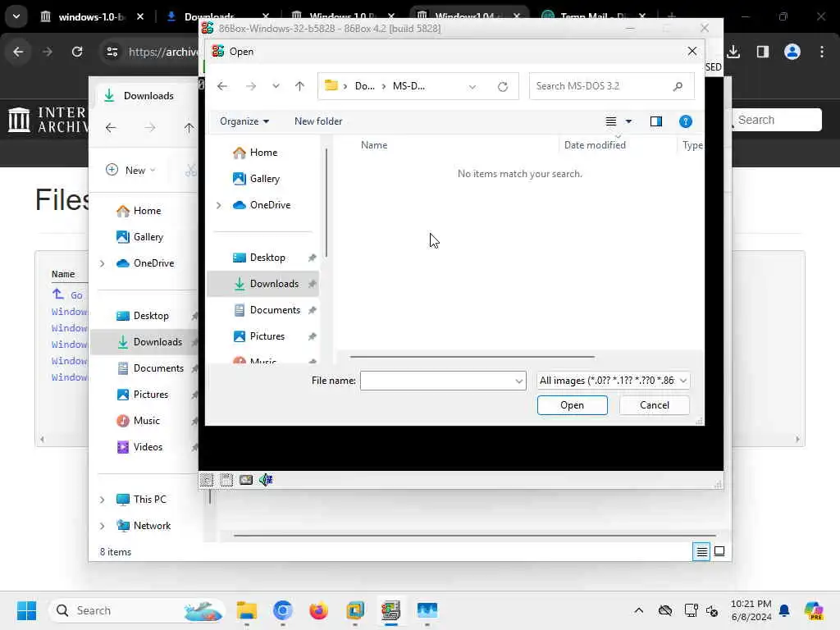Open browser three-dot menu
The height and width of the screenshot is (630, 840).
pyautogui.click(x=822, y=52)
